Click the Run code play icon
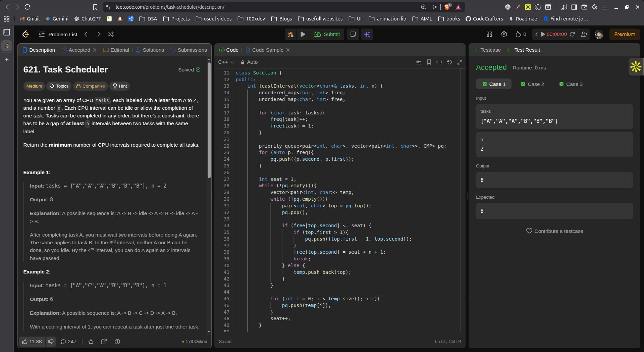Viewport: 644px width, 352px height. point(303,34)
